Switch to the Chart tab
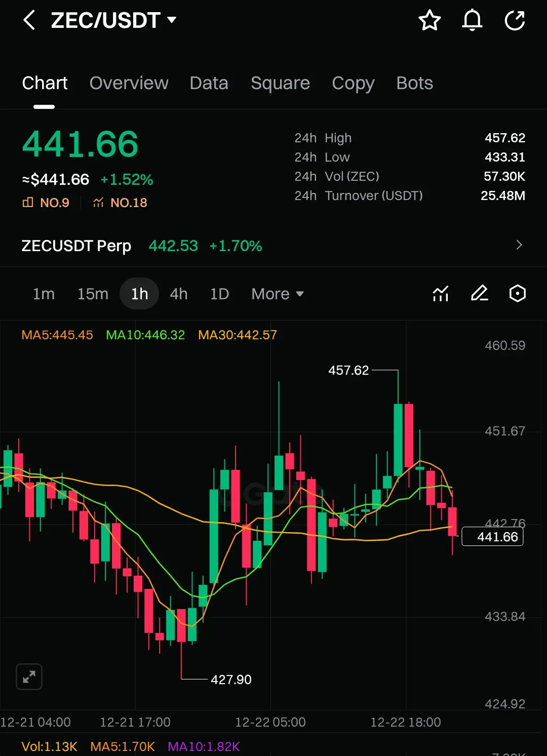 pos(45,83)
